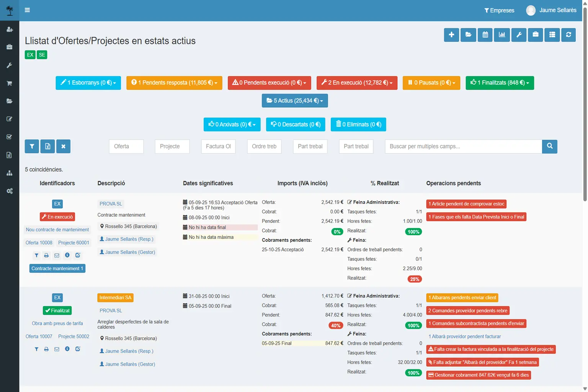The height and width of the screenshot is (392, 588).
Task: Open the Empreses filter menu
Action: [x=499, y=10]
